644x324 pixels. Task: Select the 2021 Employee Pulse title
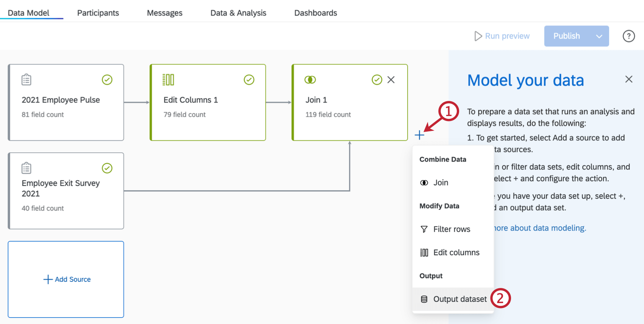point(61,100)
